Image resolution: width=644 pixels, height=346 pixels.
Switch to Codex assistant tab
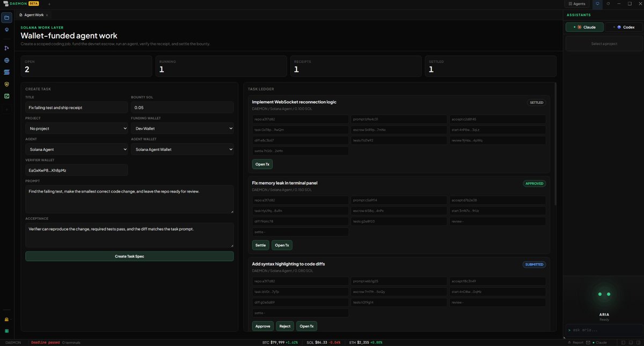[623, 27]
